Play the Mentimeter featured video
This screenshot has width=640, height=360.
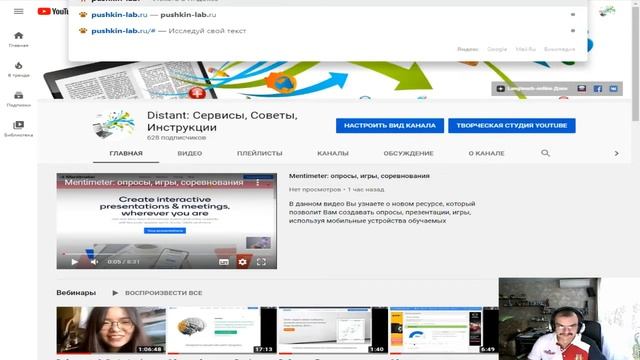tap(74, 262)
